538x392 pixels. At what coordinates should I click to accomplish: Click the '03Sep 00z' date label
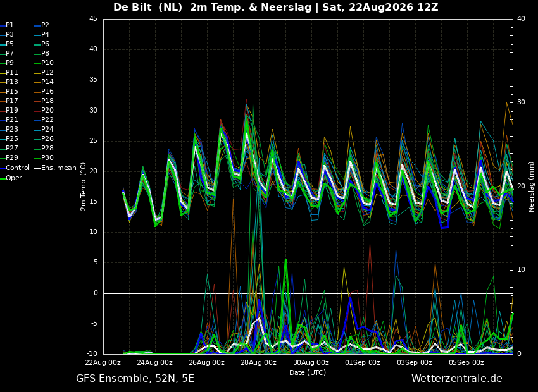[415, 362]
